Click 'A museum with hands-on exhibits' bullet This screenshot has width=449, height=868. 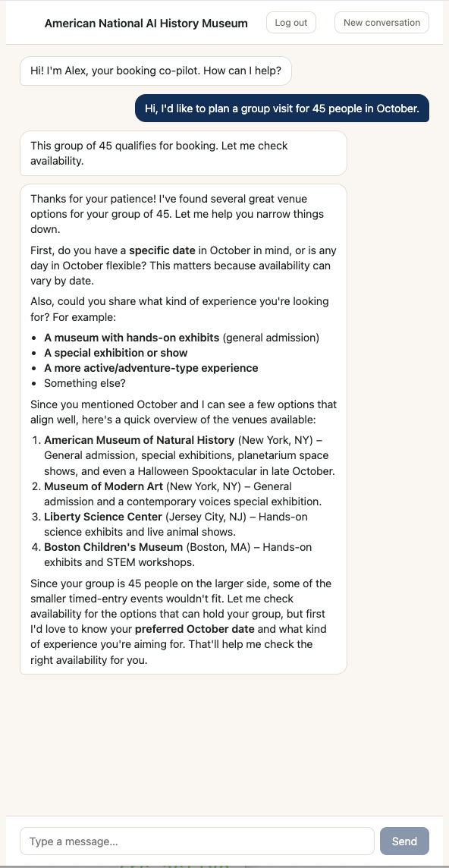pos(181,338)
